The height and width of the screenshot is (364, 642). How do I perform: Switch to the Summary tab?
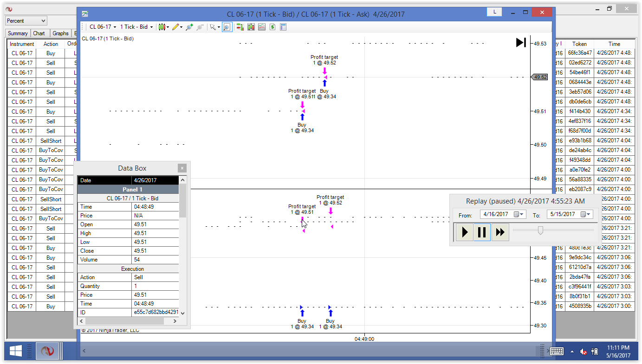tap(18, 33)
